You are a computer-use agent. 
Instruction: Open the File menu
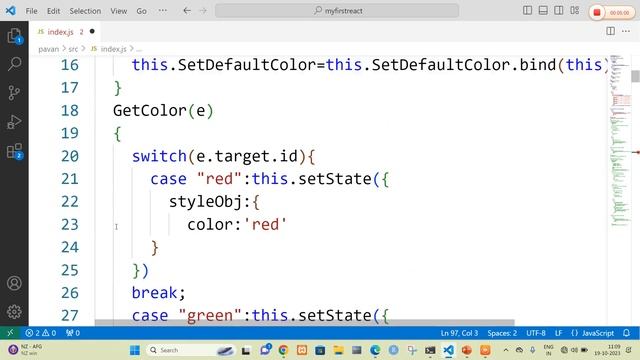(x=31, y=11)
